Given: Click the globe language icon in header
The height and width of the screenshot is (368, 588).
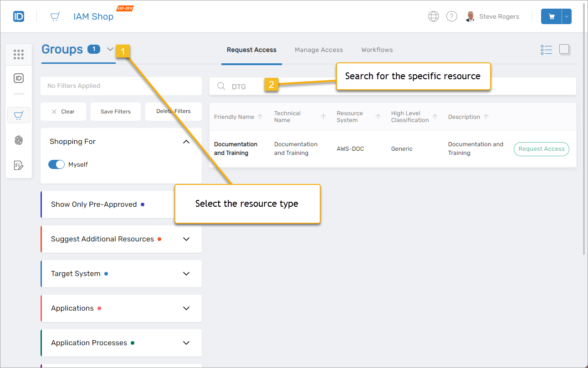Looking at the screenshot, I should [x=433, y=16].
